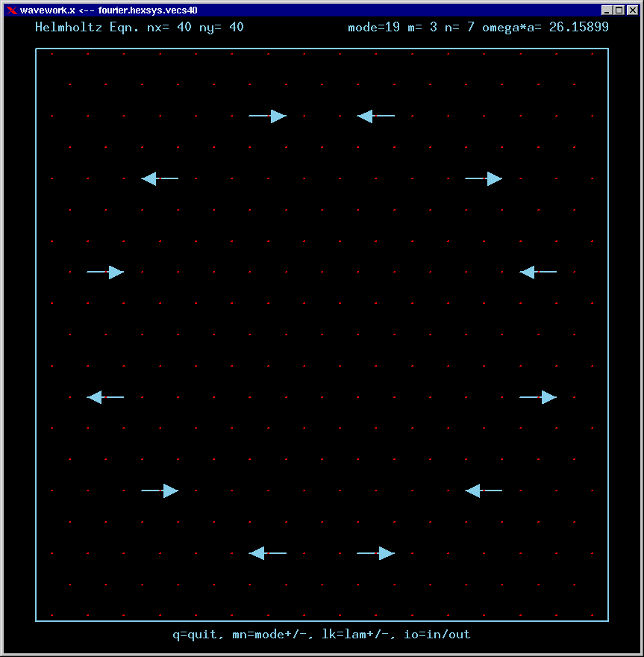Click the right-pointing arrow in second arrow row
The image size is (644, 657).
click(x=484, y=178)
